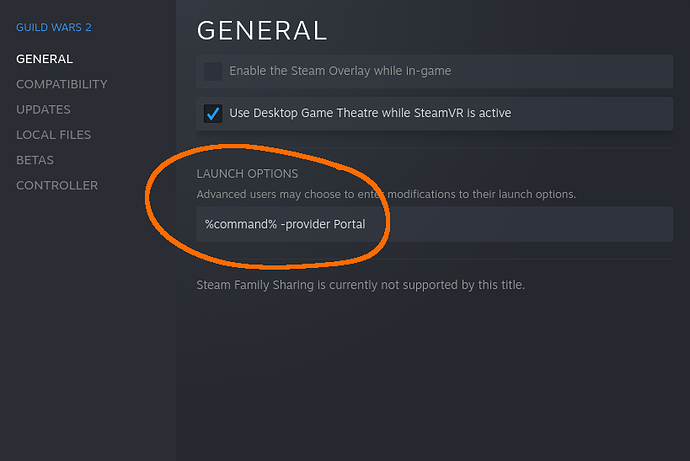Click the '-provider Portal' text in the field
This screenshot has height=461, width=690.
(x=323, y=224)
